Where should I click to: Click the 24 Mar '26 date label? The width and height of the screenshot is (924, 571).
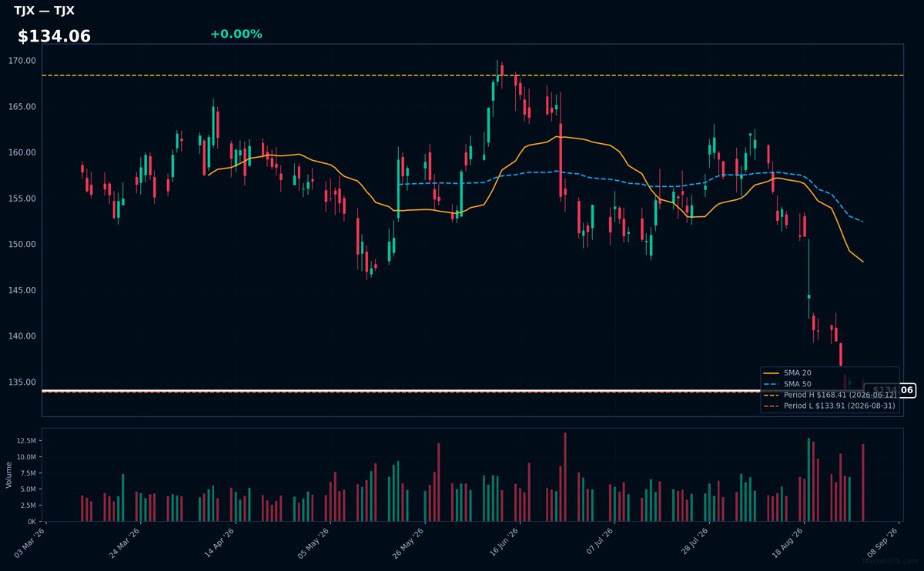(126, 543)
